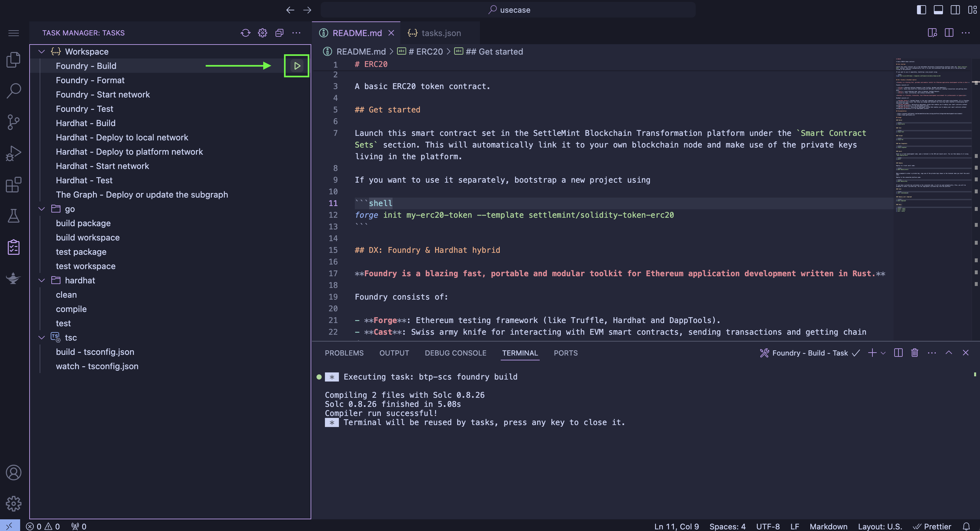The width and height of the screenshot is (980, 531).
Task: Create a new terminal with plus
Action: [872, 353]
